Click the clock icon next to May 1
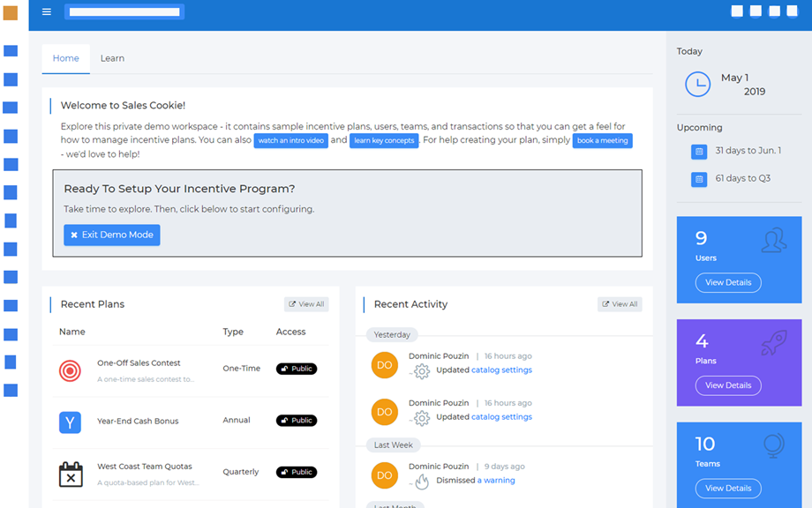Viewport: 812px width, 508px height. tap(697, 83)
